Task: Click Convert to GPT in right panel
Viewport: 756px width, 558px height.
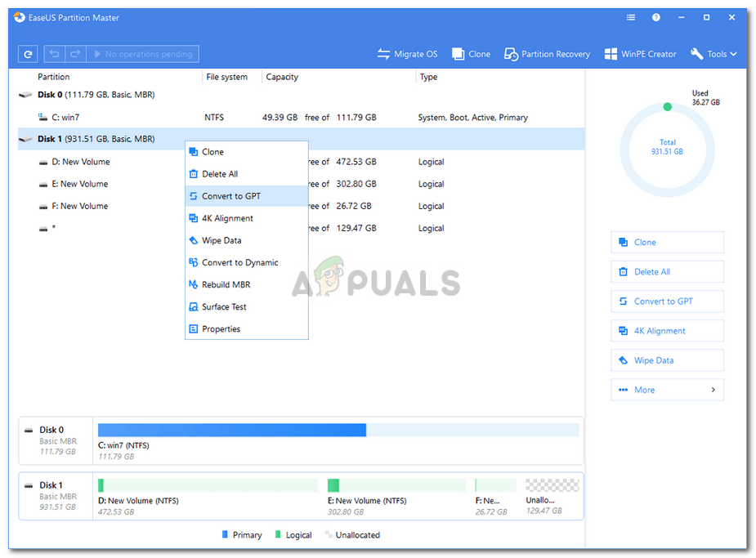Action: [667, 301]
